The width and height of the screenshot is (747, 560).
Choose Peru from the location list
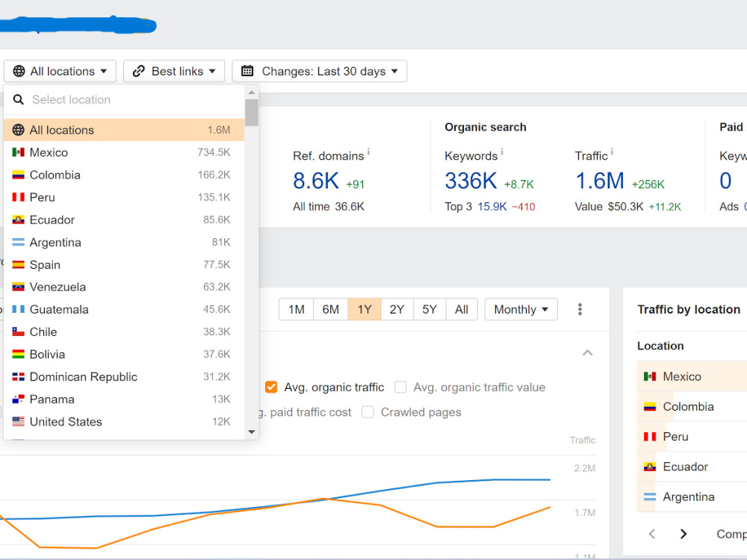[x=124, y=197]
